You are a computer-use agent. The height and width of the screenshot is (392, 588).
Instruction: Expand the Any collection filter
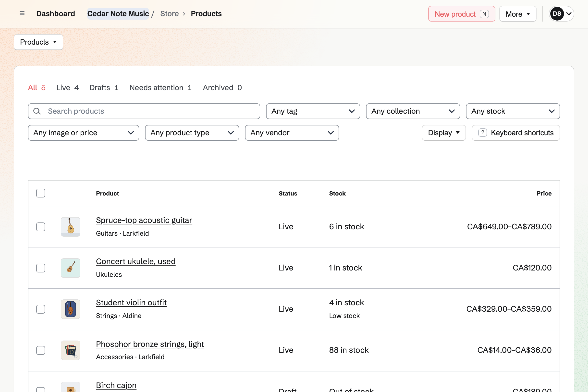point(413,111)
